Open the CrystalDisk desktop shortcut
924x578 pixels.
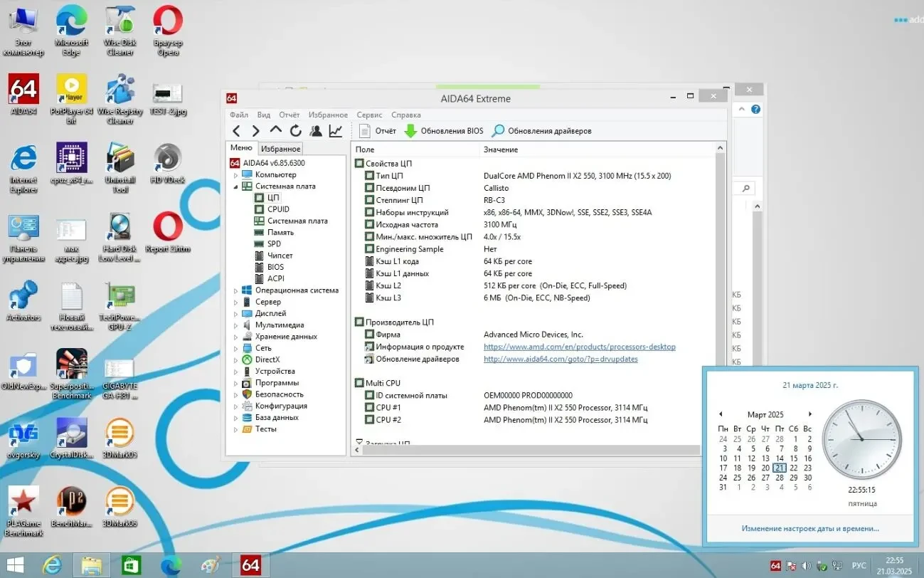(71, 437)
